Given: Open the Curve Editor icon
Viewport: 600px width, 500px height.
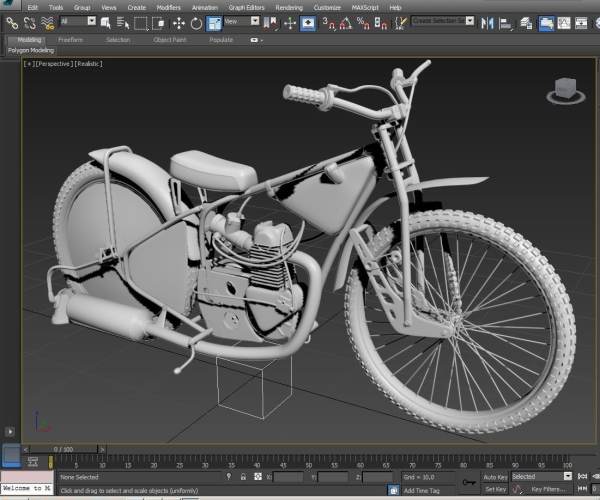Looking at the screenshot, I should click(x=564, y=23).
